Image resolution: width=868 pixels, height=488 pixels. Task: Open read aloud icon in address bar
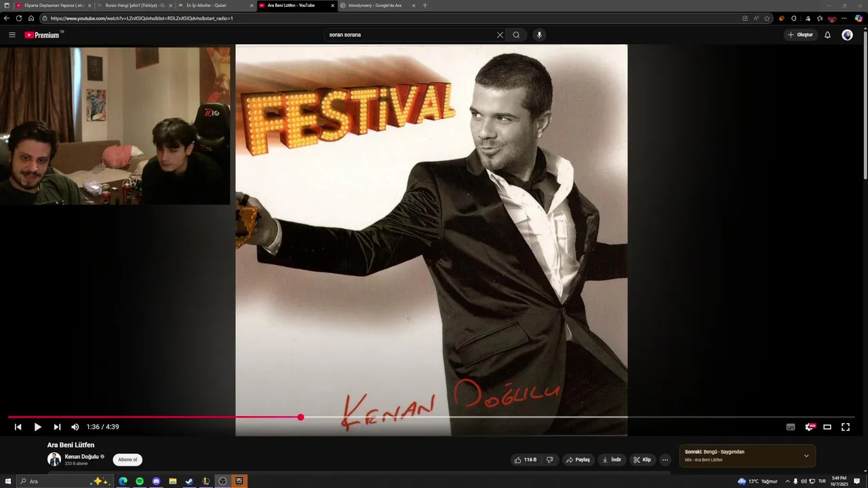(x=756, y=18)
